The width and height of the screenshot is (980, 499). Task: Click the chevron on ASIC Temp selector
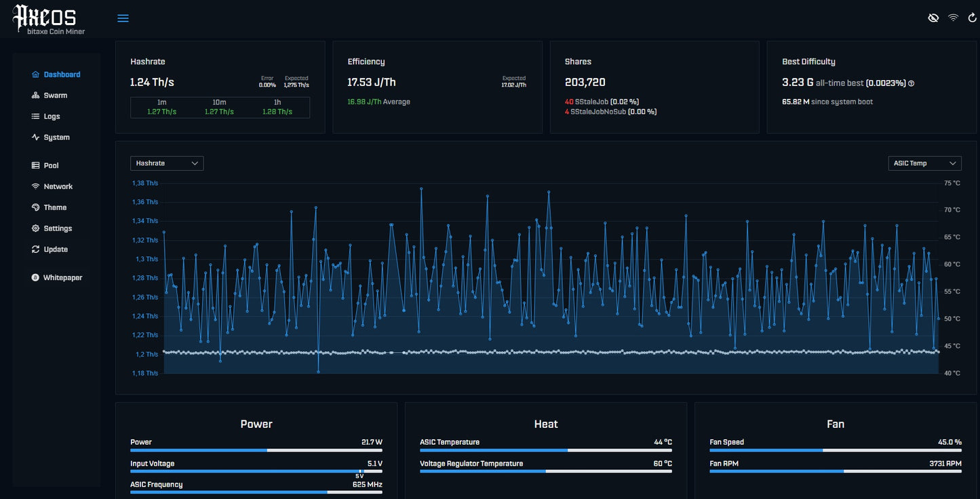pos(953,163)
